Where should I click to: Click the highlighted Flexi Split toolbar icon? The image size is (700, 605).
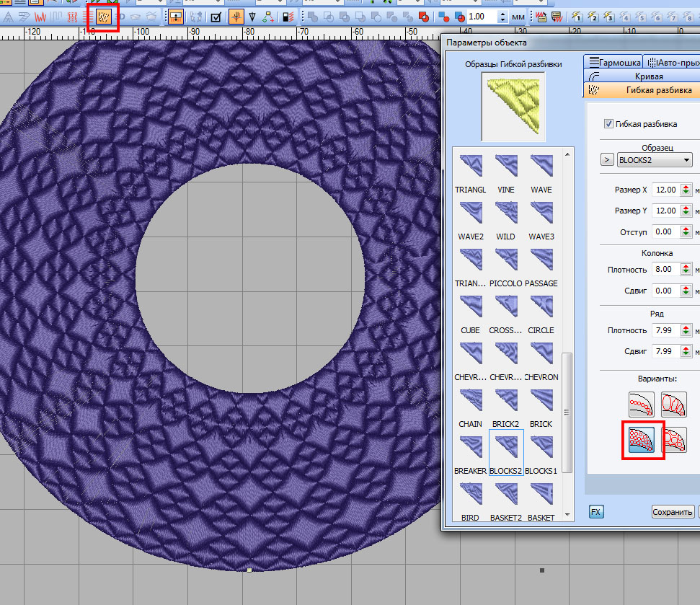pyautogui.click(x=105, y=17)
